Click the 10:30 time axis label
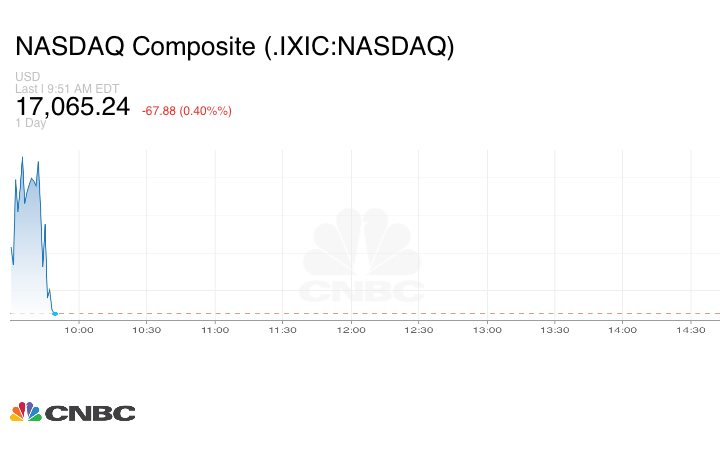The height and width of the screenshot is (450, 720). click(147, 330)
